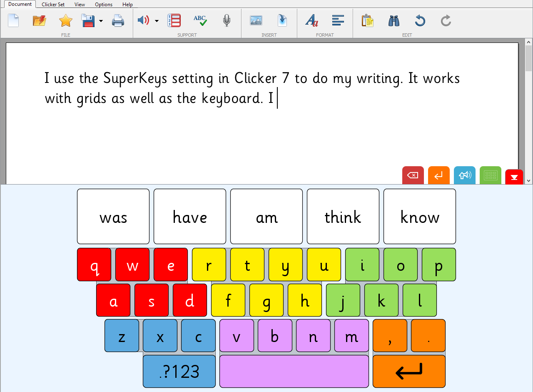Tap the green 'l' key
This screenshot has width=533, height=392.
(x=420, y=300)
